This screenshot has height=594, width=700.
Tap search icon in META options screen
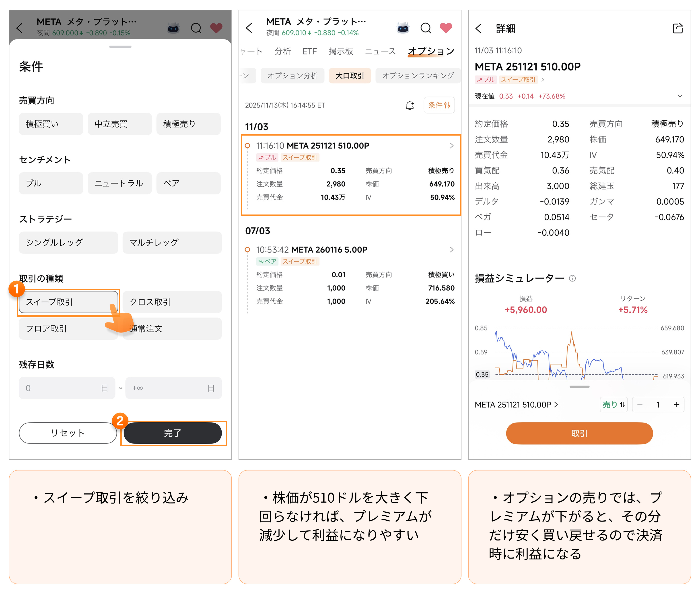click(x=426, y=28)
